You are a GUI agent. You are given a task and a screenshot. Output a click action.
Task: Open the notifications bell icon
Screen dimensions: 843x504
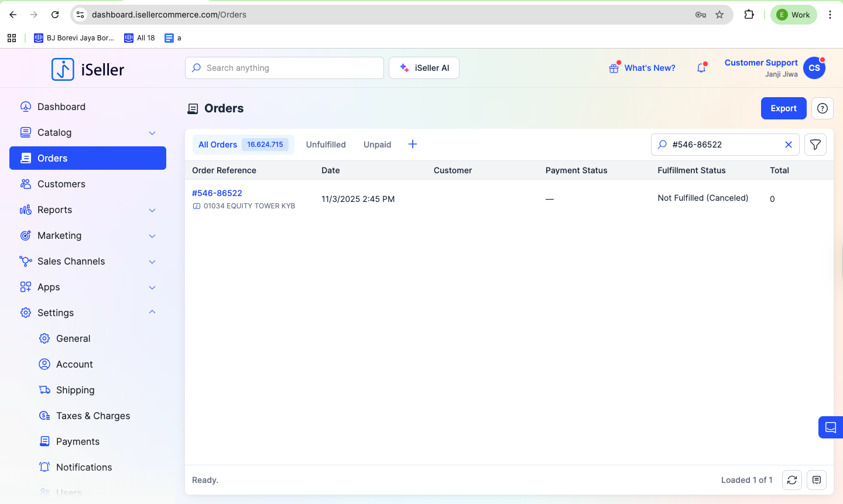pyautogui.click(x=701, y=68)
